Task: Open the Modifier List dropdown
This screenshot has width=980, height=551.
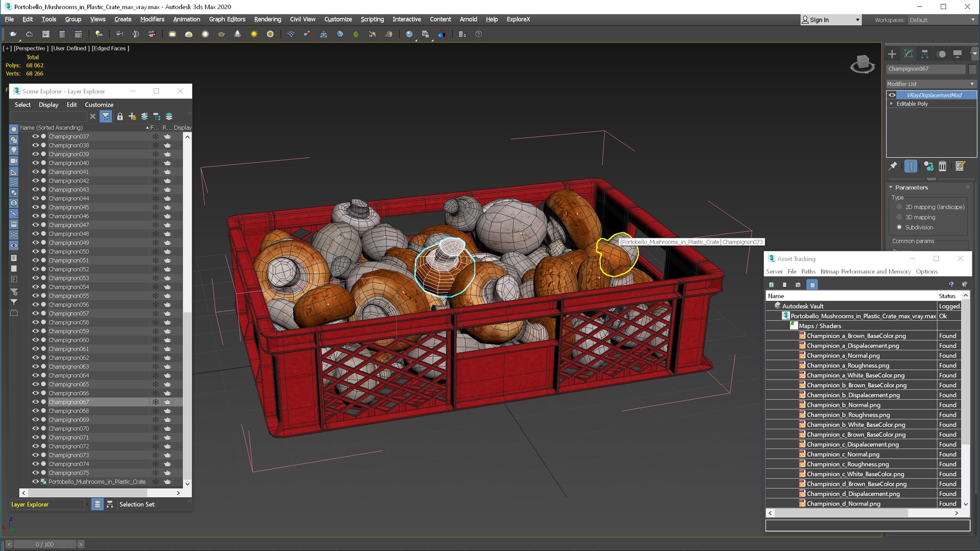Action: pyautogui.click(x=931, y=84)
